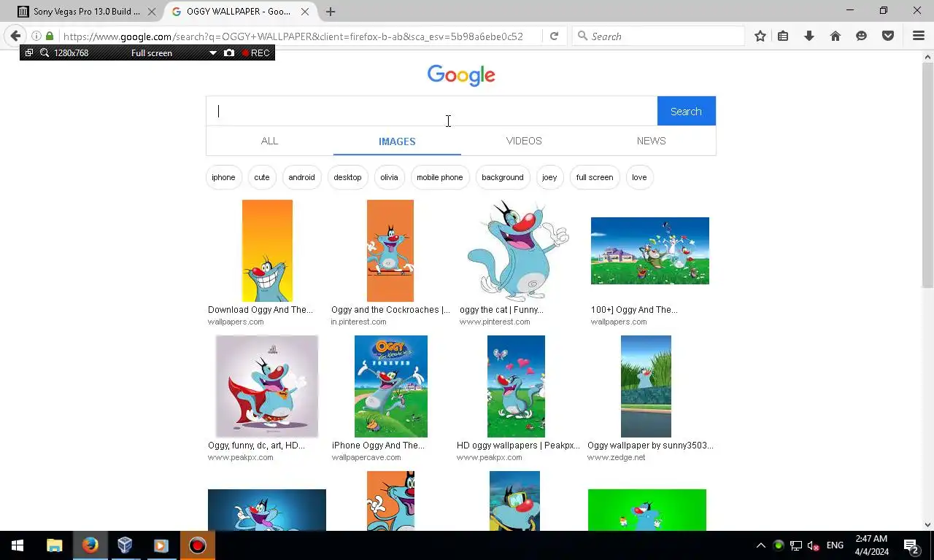
Task: Bookmark this page with the star icon
Action: (x=760, y=36)
